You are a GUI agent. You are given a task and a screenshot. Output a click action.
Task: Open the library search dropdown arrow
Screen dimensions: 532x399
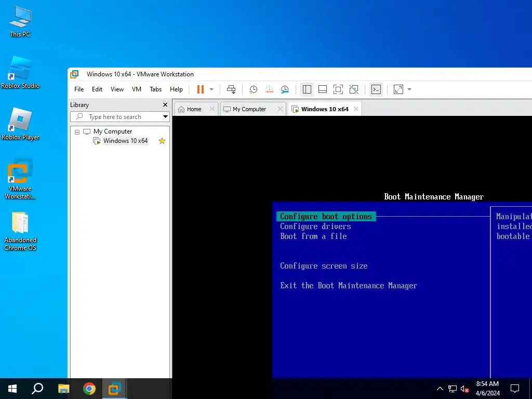[x=165, y=117]
